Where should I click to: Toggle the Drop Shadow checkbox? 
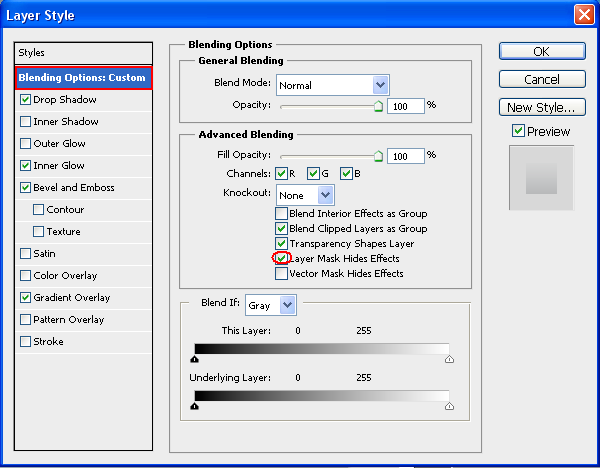coord(25,100)
